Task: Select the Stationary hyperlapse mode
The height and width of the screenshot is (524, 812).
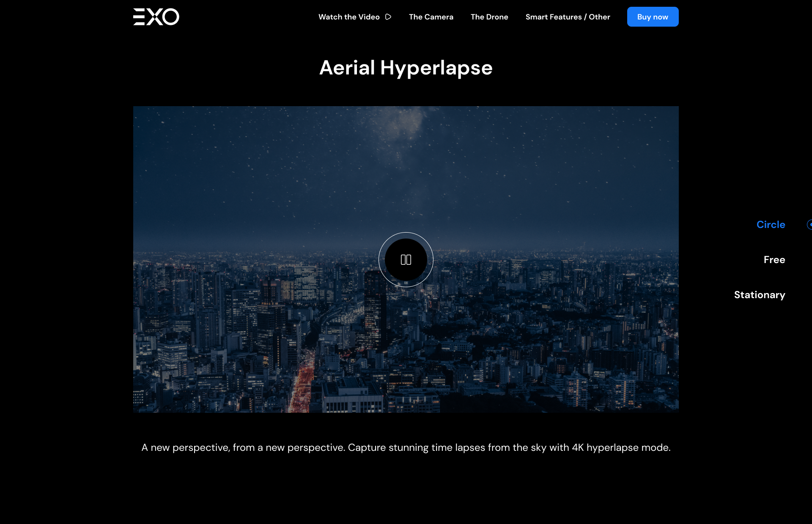Action: pyautogui.click(x=760, y=295)
